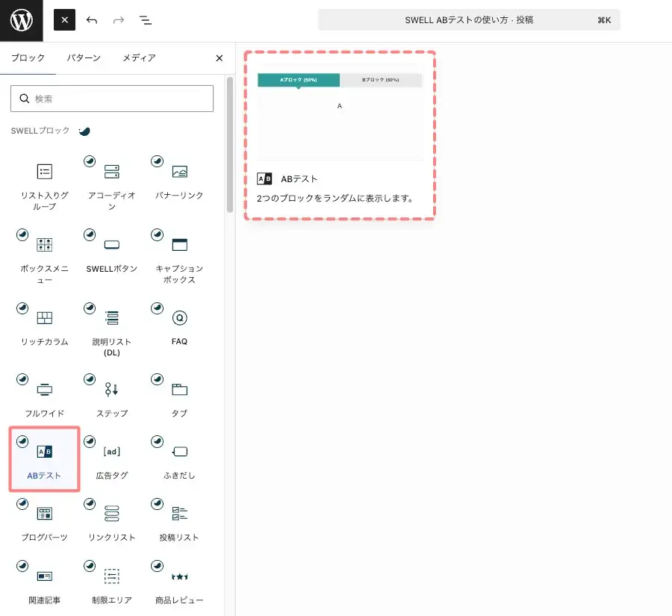Insert the バナーリンク block

coord(179,184)
